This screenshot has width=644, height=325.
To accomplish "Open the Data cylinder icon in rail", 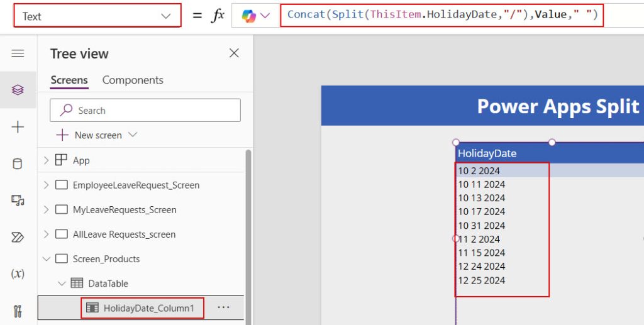I will pyautogui.click(x=18, y=163).
